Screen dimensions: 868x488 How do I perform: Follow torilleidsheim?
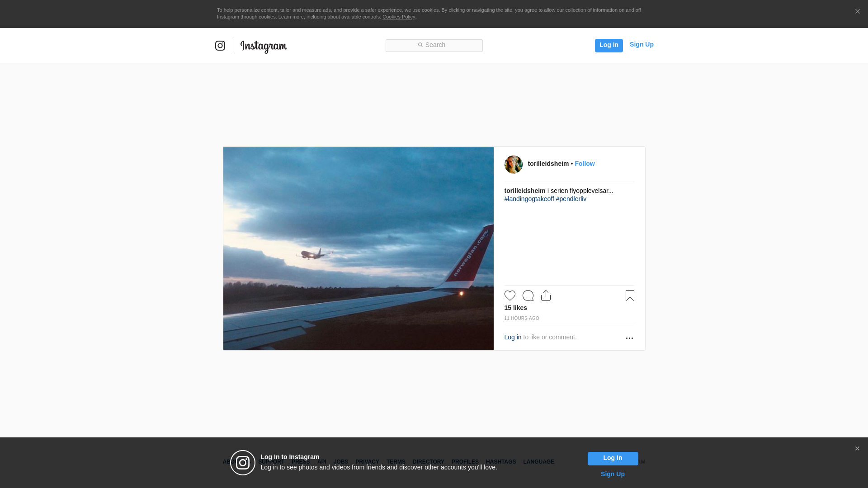tap(585, 164)
